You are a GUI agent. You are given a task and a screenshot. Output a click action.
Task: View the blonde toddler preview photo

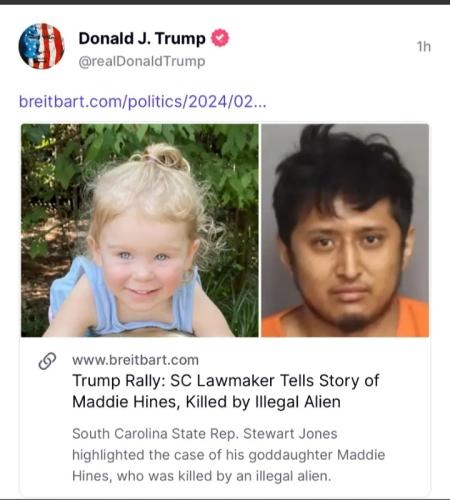[140, 230]
